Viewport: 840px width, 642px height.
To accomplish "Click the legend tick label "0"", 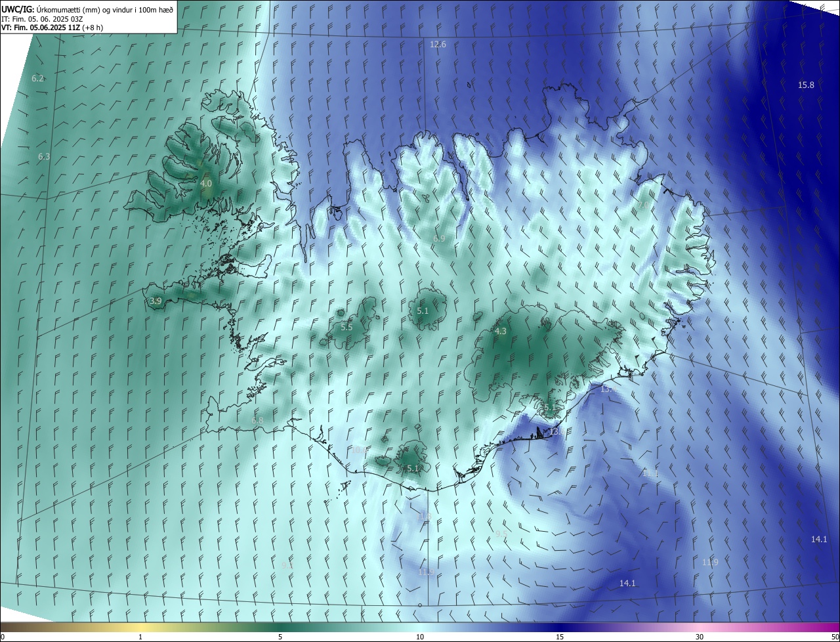I will pyautogui.click(x=3, y=637).
